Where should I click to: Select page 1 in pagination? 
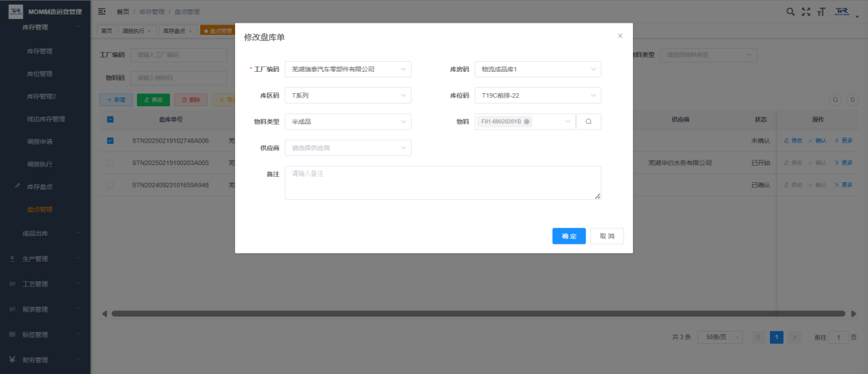776,337
